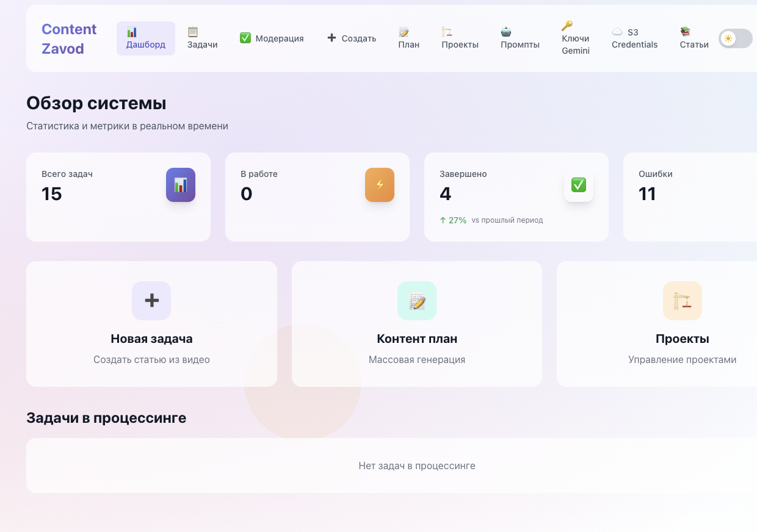The height and width of the screenshot is (532, 757).
Task: Click the key icon above Ключи
Action: tap(567, 26)
